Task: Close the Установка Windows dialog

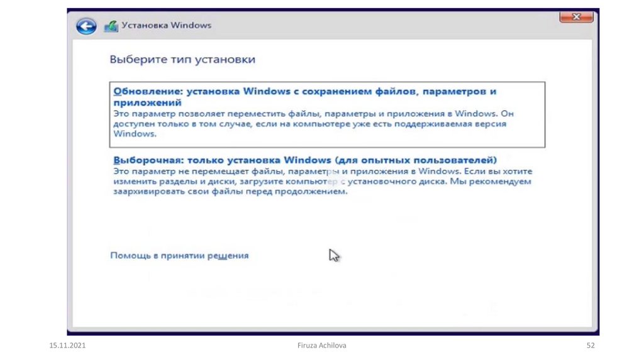Action: point(576,17)
